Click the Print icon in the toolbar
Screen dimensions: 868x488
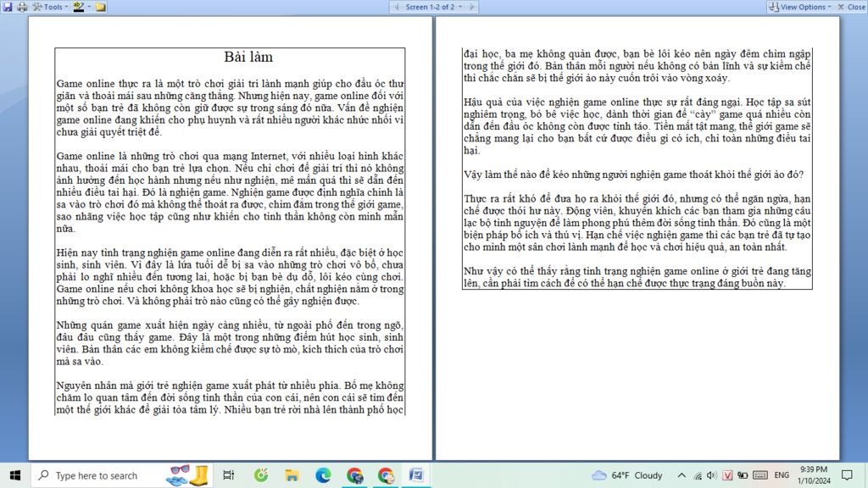click(x=22, y=7)
